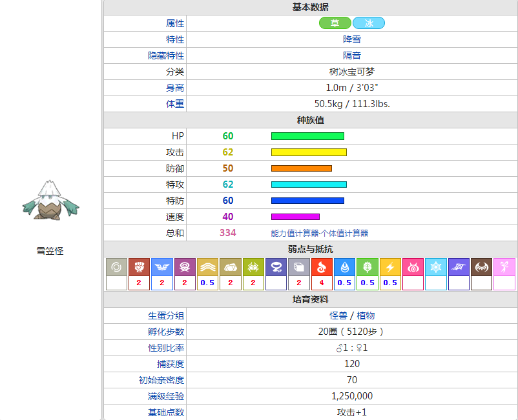Screen dimensions: 518x420
Task: Click the Dark type icon
Action: point(481,267)
